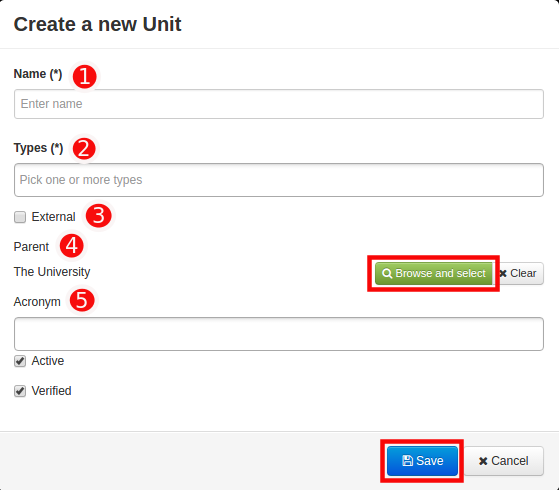Click the Name text input field
Screen dimensions: 559x490
(279, 104)
